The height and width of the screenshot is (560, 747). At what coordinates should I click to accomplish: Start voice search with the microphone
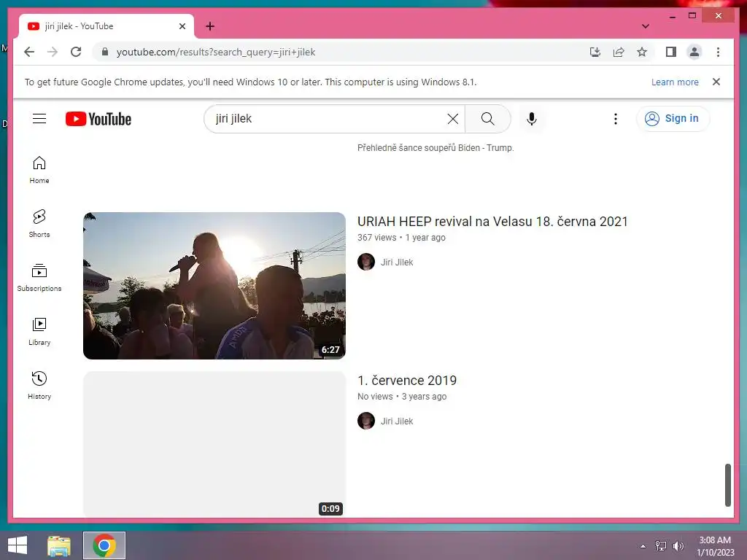click(x=532, y=119)
